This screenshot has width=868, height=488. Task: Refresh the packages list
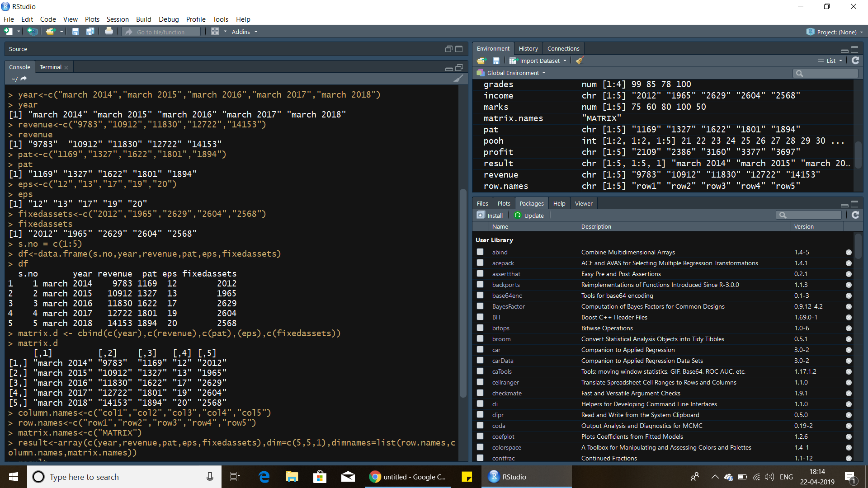(x=855, y=216)
